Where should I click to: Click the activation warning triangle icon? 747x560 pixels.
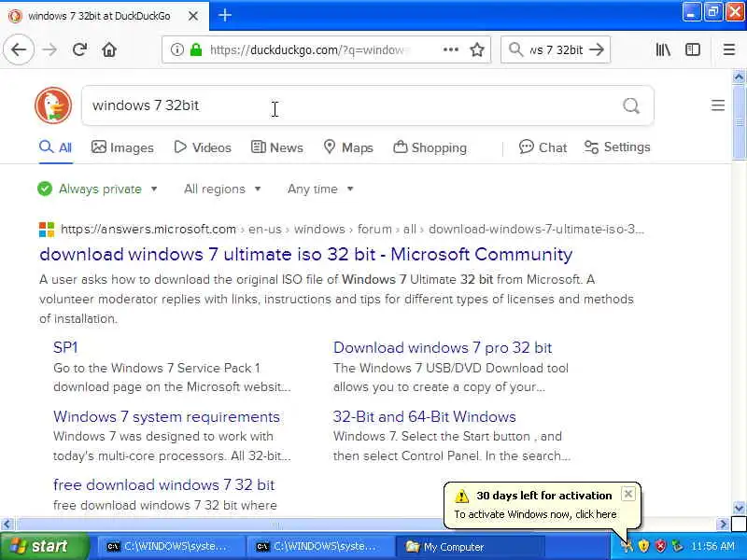461,497
